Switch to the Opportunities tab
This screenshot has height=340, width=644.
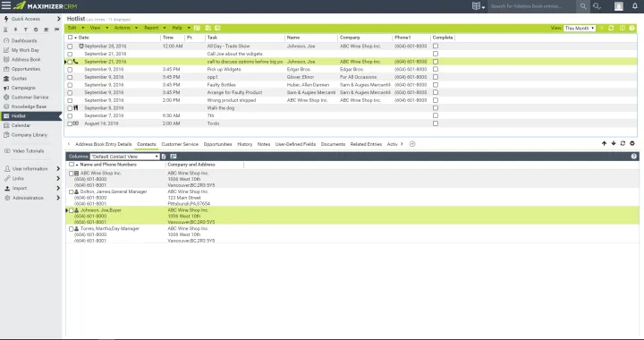click(x=217, y=144)
